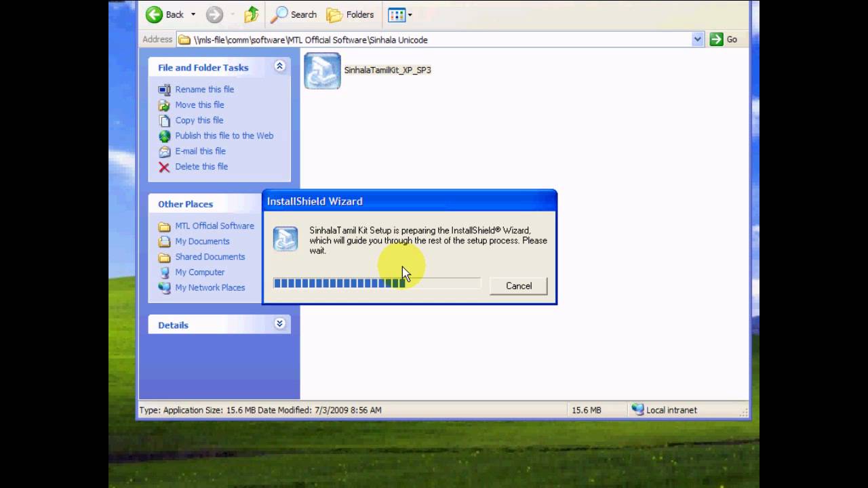Click the Forward arrow icon
868x488 pixels.
click(214, 14)
